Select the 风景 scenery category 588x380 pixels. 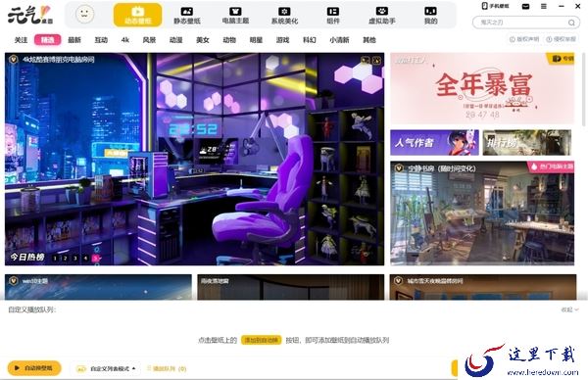[x=149, y=40]
